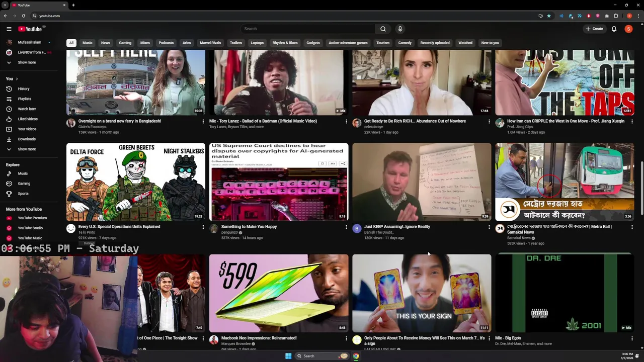
Task: Select the Marvel Rivals filter chip
Action: [210, 43]
